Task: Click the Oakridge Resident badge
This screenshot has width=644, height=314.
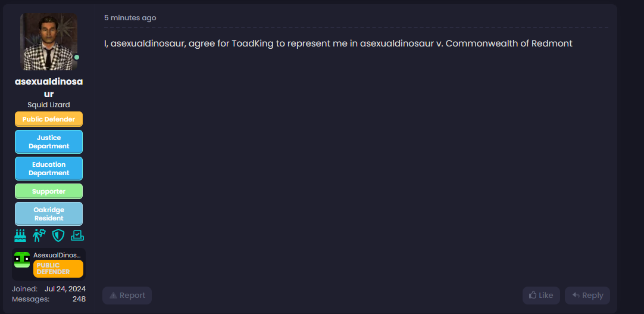Action: tap(49, 214)
